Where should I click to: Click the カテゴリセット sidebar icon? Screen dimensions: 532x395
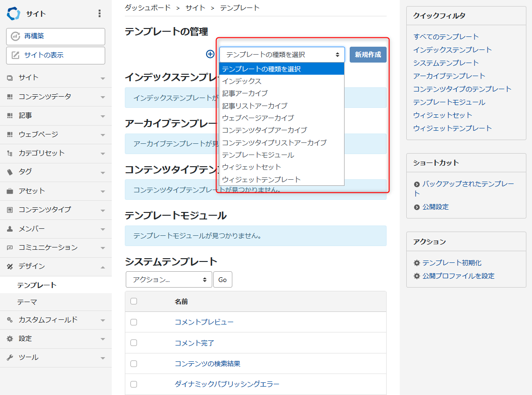pos(10,154)
